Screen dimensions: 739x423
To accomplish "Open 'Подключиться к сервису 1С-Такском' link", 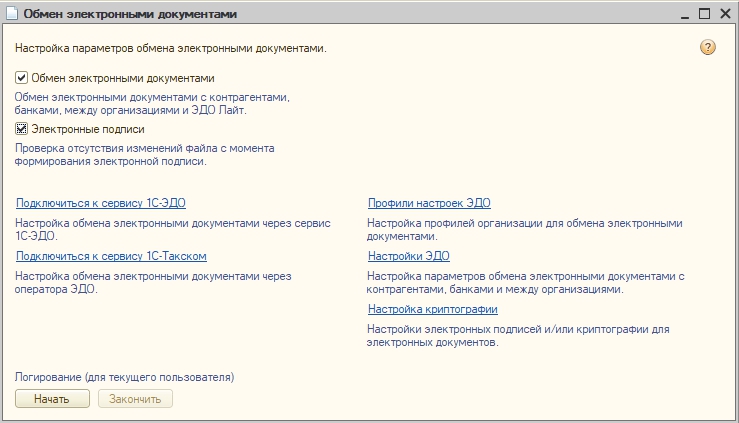I will 111,256.
